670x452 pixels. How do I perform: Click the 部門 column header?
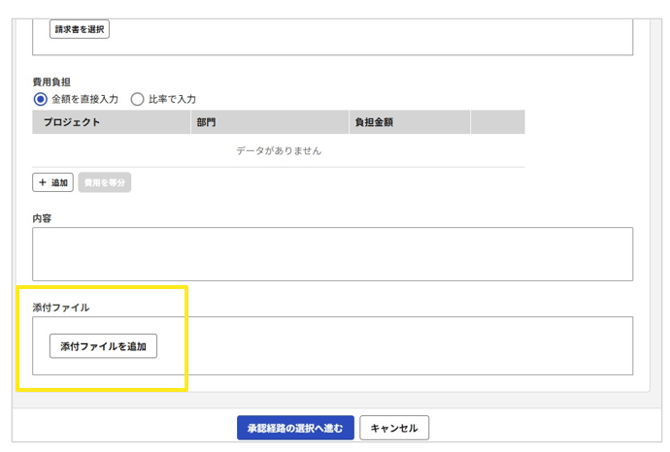(208, 122)
